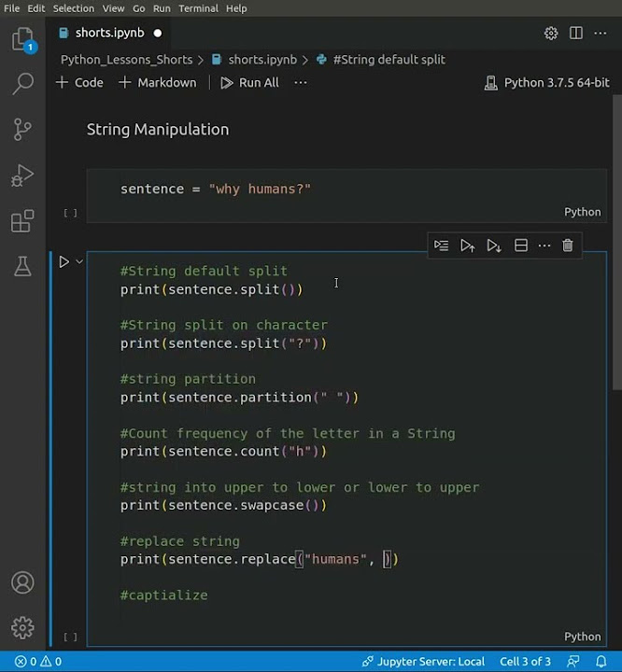Close the shorts.ipynb tab via unsaved dot
This screenshot has width=622, height=672.
pyautogui.click(x=158, y=33)
